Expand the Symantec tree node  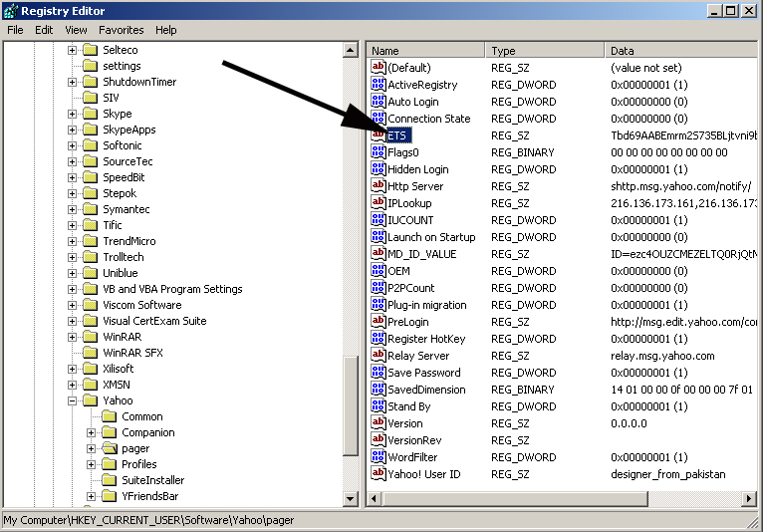[73, 209]
